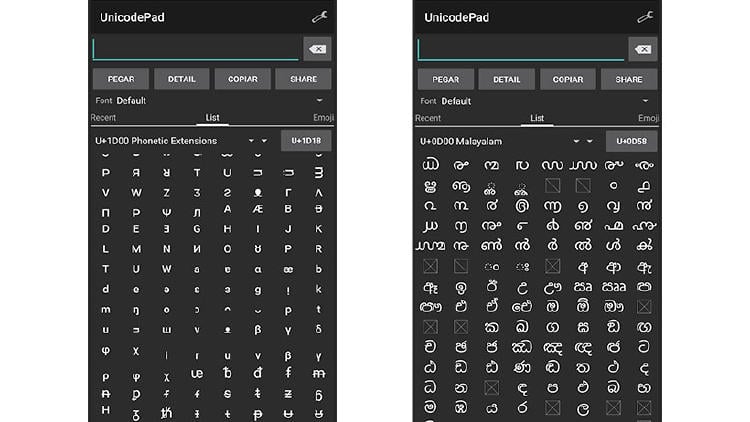
Task: Tap first Malayalam character in the grid
Action: [x=431, y=165]
